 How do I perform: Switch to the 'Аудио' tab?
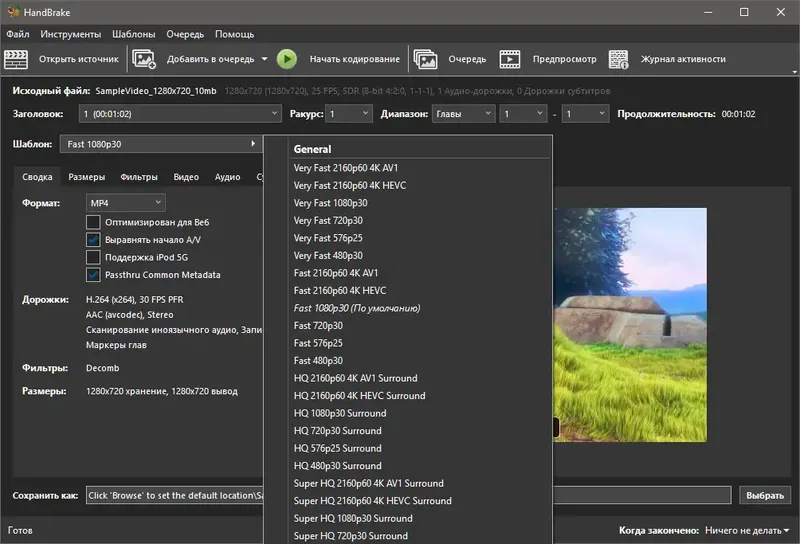[227, 177]
